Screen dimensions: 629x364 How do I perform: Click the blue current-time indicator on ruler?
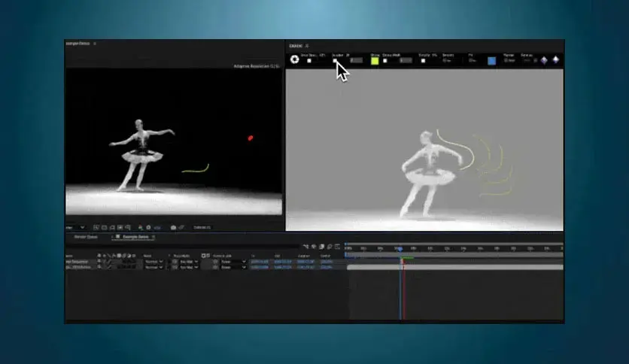click(x=400, y=249)
